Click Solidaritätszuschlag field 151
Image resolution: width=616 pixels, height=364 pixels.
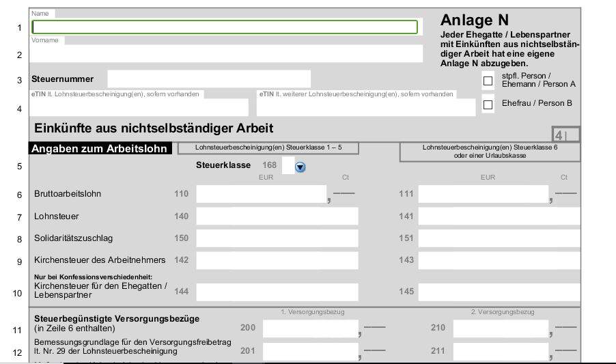(499, 238)
